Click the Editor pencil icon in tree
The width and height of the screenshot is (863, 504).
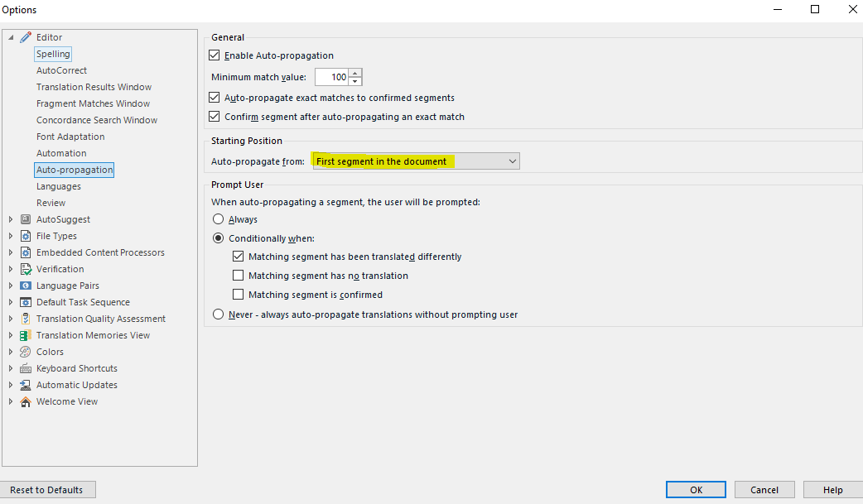[x=26, y=37]
